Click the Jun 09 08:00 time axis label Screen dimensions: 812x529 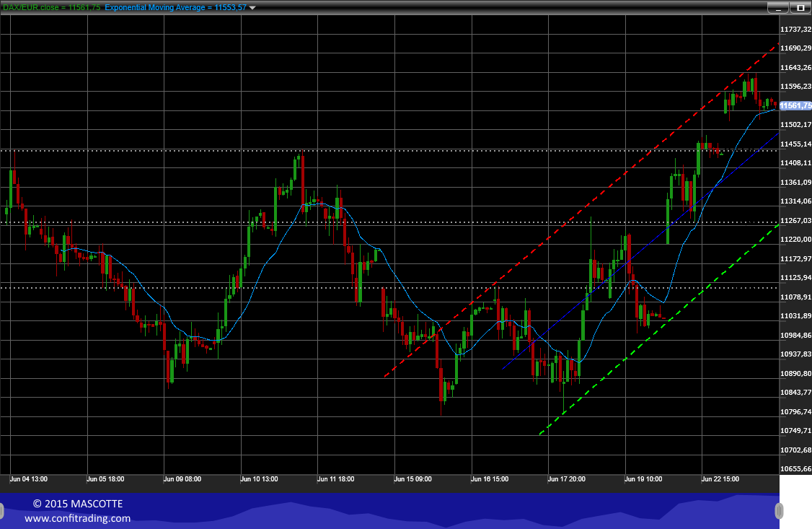pyautogui.click(x=182, y=479)
